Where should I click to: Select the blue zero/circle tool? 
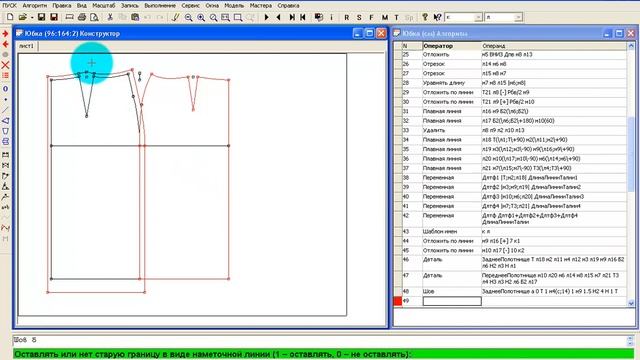[x=5, y=89]
